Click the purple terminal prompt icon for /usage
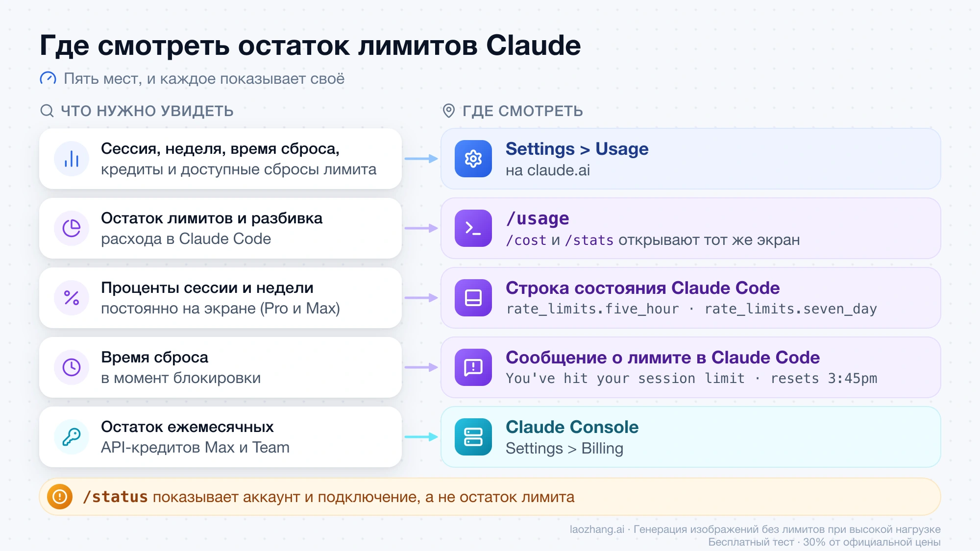This screenshot has height=551, width=980. (x=473, y=228)
